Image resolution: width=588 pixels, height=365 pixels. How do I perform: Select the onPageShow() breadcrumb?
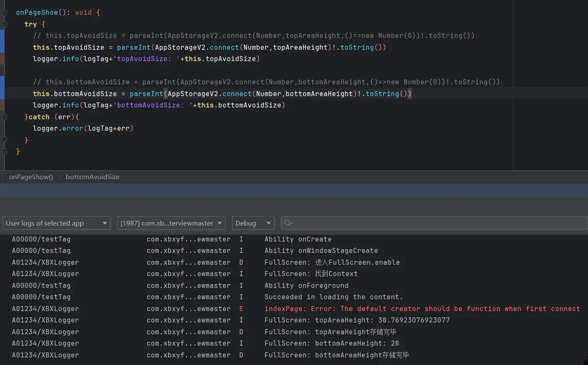(x=31, y=177)
